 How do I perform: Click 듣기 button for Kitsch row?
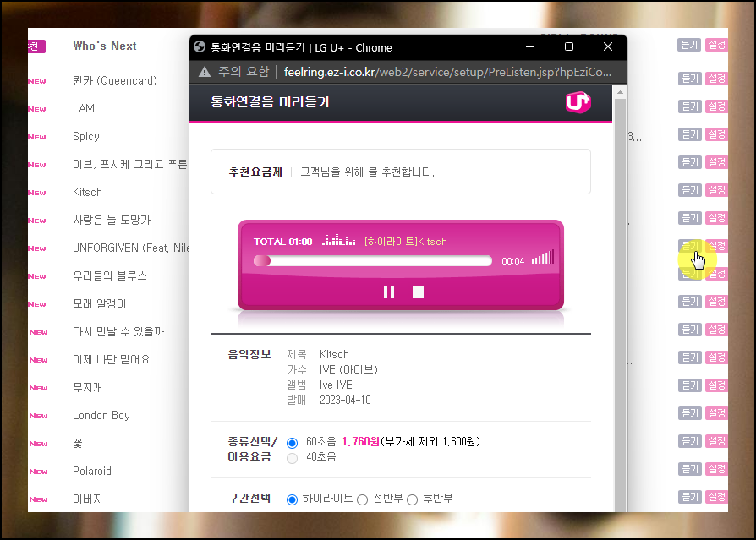click(689, 190)
